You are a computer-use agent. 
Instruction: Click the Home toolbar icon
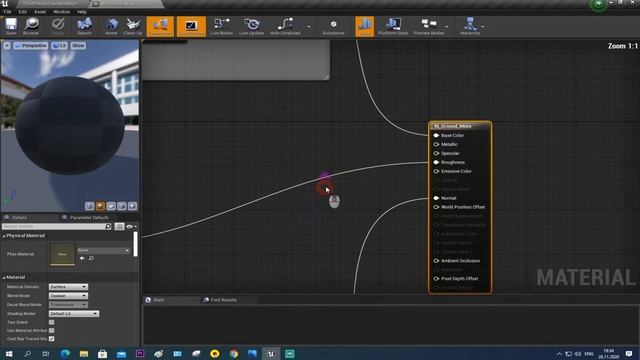tap(111, 26)
